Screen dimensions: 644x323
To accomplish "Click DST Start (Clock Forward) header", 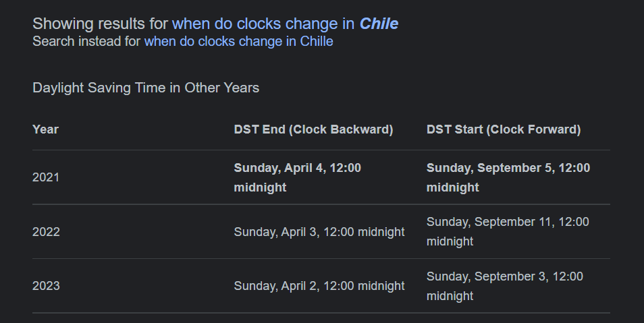I will click(x=504, y=129).
